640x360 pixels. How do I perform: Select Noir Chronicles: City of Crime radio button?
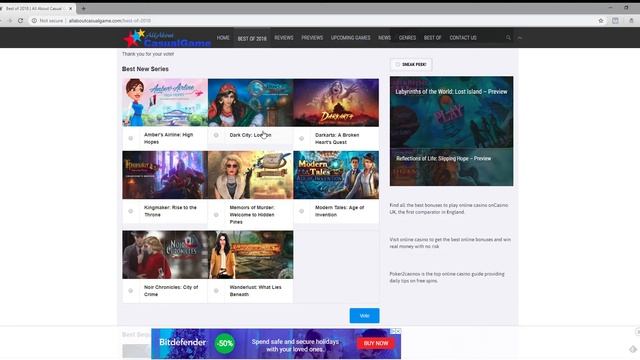131,291
